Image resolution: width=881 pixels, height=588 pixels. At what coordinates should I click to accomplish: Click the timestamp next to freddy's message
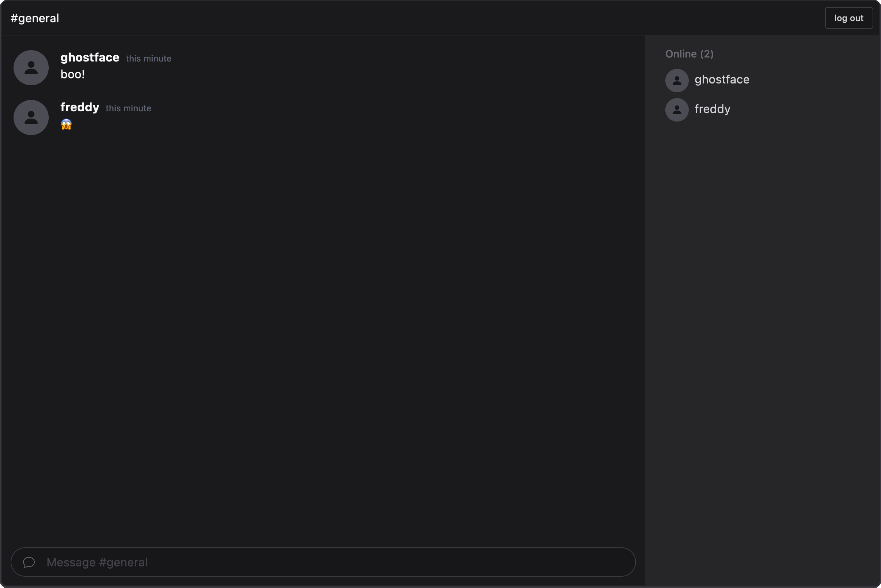tap(128, 108)
